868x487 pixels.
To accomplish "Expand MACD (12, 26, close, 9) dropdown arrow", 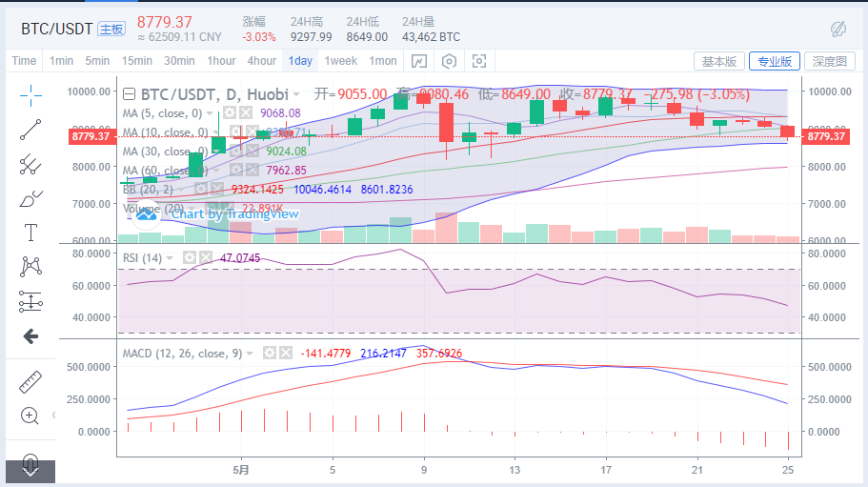I will [x=250, y=354].
